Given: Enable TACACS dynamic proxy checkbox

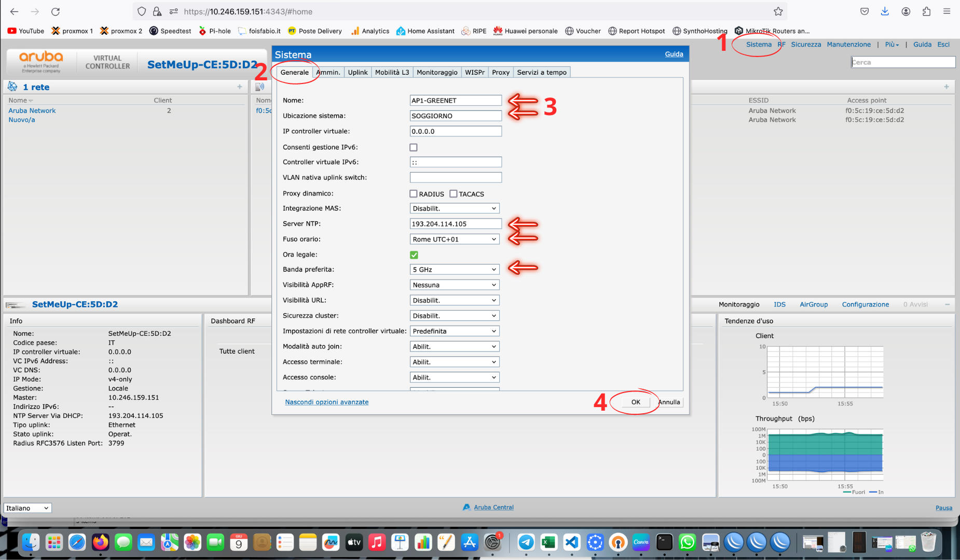Looking at the screenshot, I should pyautogui.click(x=454, y=193).
